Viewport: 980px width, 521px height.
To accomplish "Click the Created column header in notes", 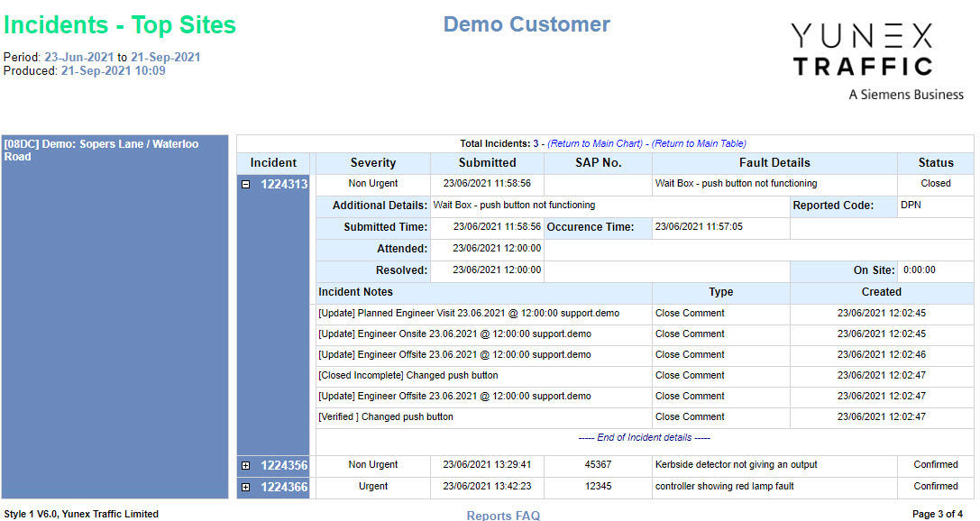I will point(881,292).
